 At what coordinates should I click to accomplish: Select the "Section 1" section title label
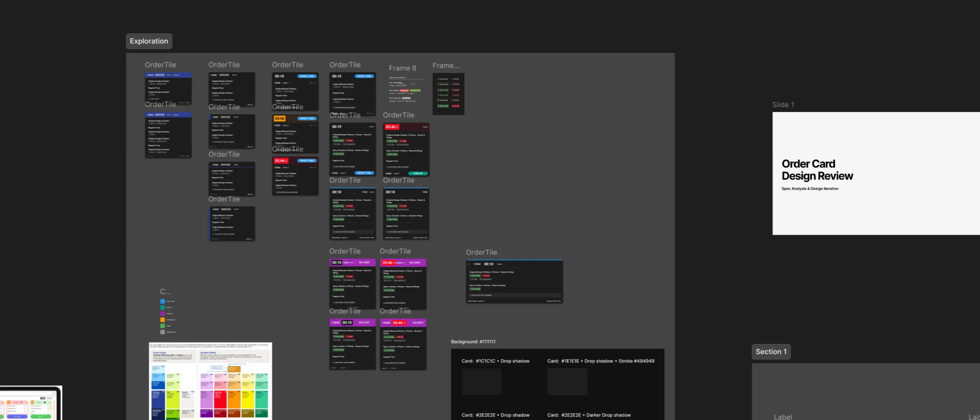tap(771, 351)
